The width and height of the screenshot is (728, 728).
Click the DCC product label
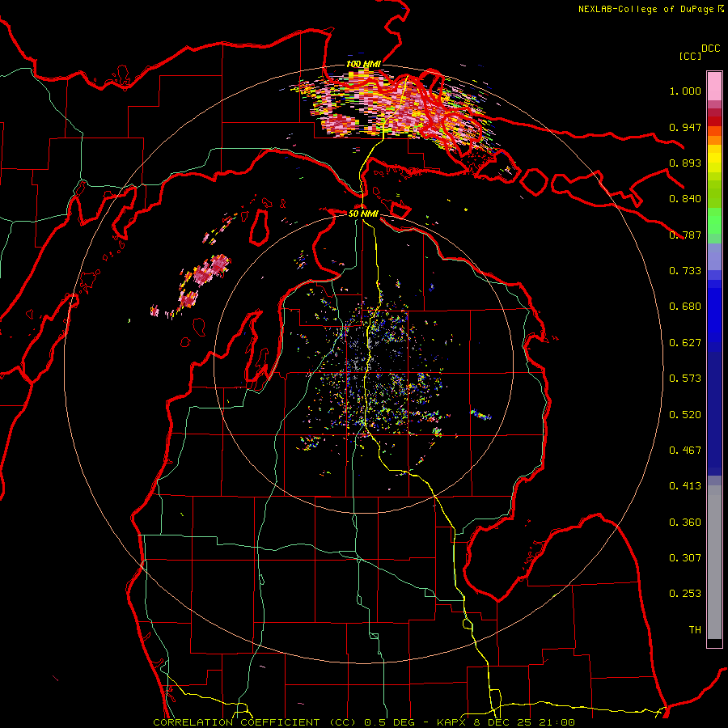point(710,49)
